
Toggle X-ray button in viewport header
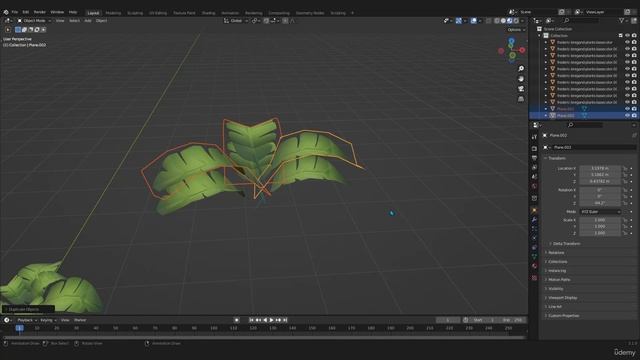tap(489, 21)
